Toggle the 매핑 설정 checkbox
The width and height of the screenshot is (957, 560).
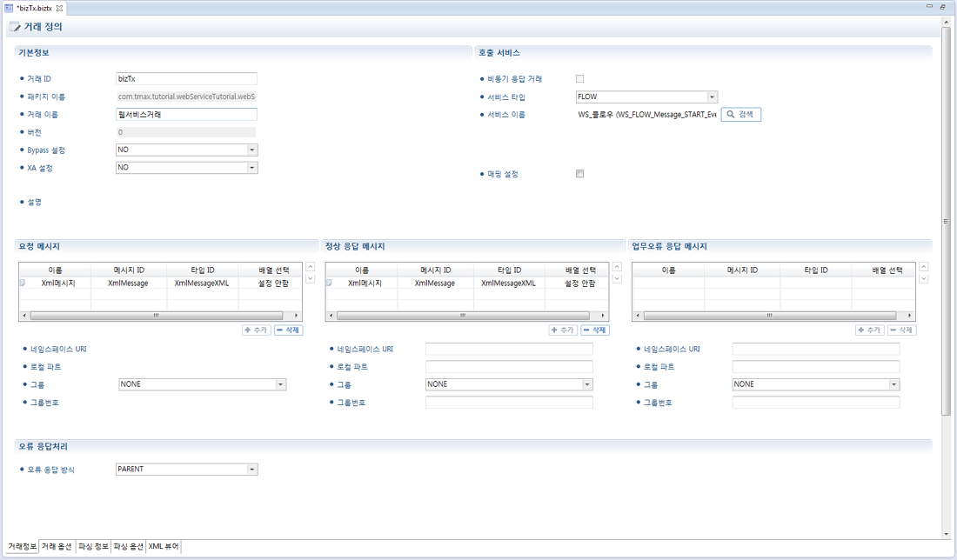click(580, 174)
